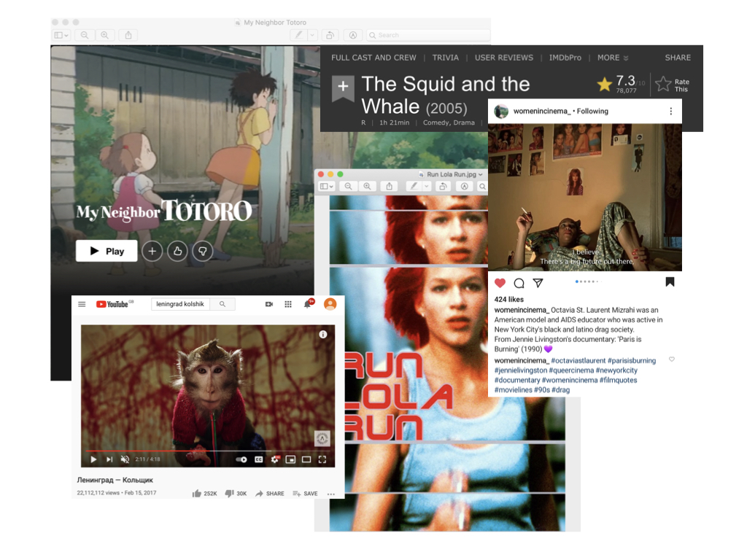Open FULL CAST AND CREW on IMDb

coord(373,58)
